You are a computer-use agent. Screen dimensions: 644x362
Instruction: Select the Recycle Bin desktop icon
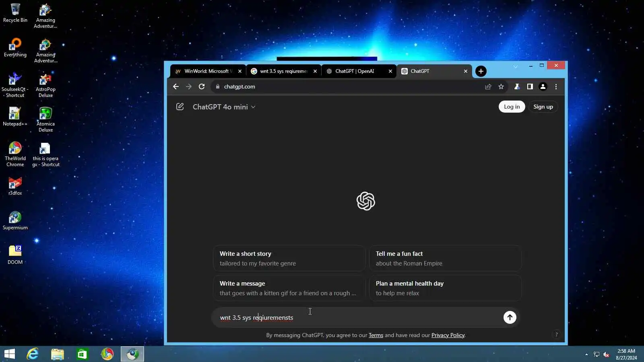[x=15, y=13]
